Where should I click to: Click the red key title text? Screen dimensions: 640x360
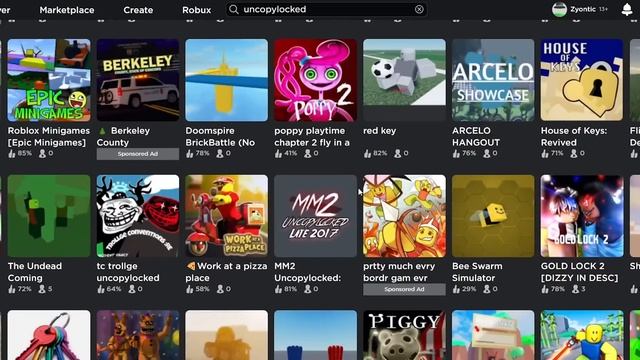click(x=380, y=131)
